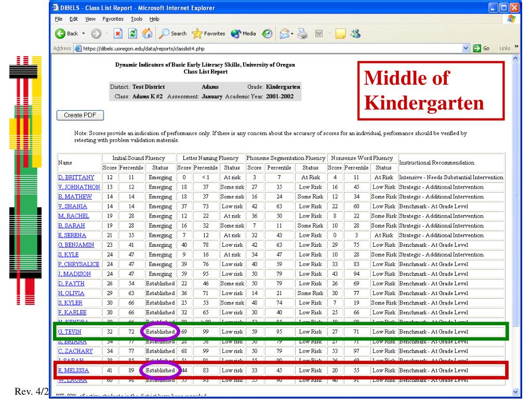Click the Forward arrow icon

click(96, 34)
